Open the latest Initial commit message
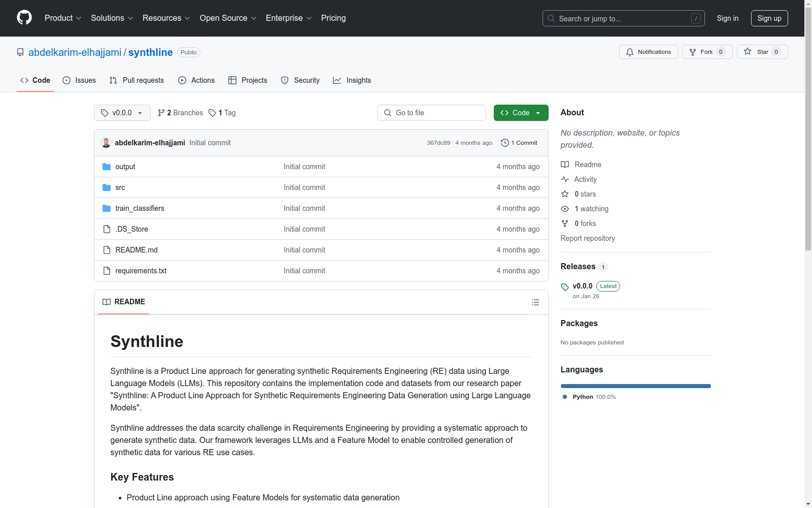The image size is (812, 508). click(x=210, y=143)
